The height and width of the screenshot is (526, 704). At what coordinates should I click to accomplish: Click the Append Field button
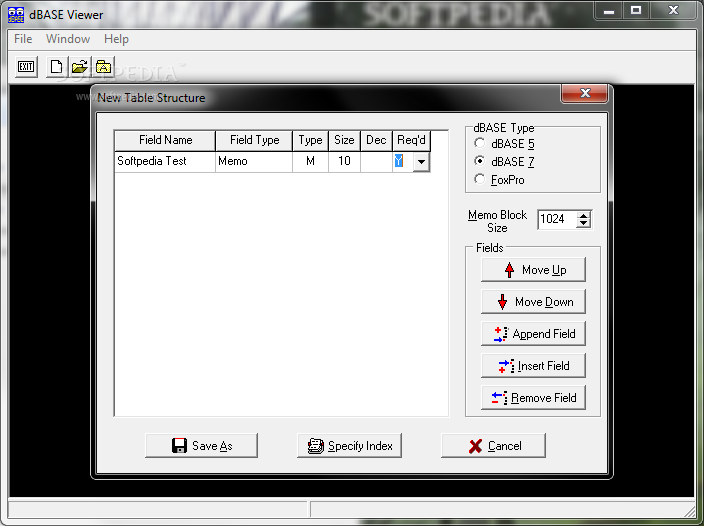(533, 333)
